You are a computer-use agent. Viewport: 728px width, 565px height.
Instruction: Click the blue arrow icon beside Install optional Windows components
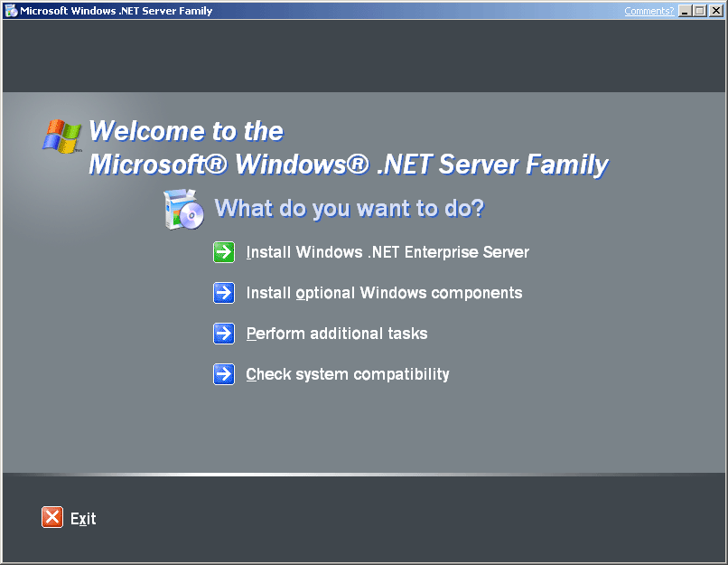pos(224,293)
